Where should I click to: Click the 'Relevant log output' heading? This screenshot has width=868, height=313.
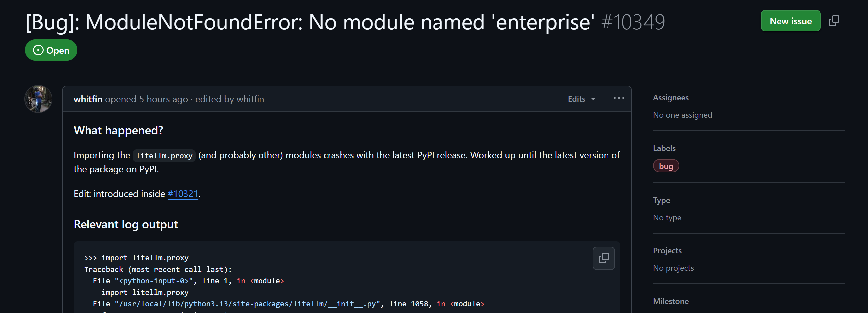click(126, 224)
